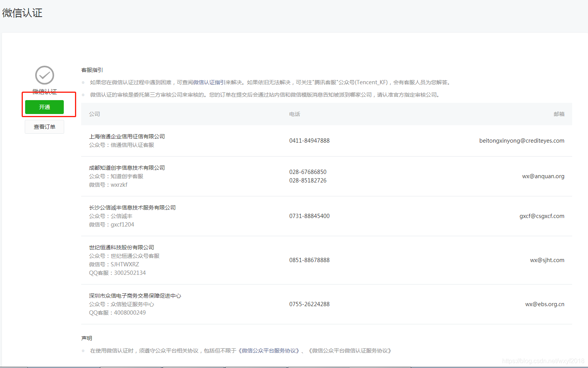Select phone number 0755-26224288
Screen dimensions: 588x368
[309, 304]
